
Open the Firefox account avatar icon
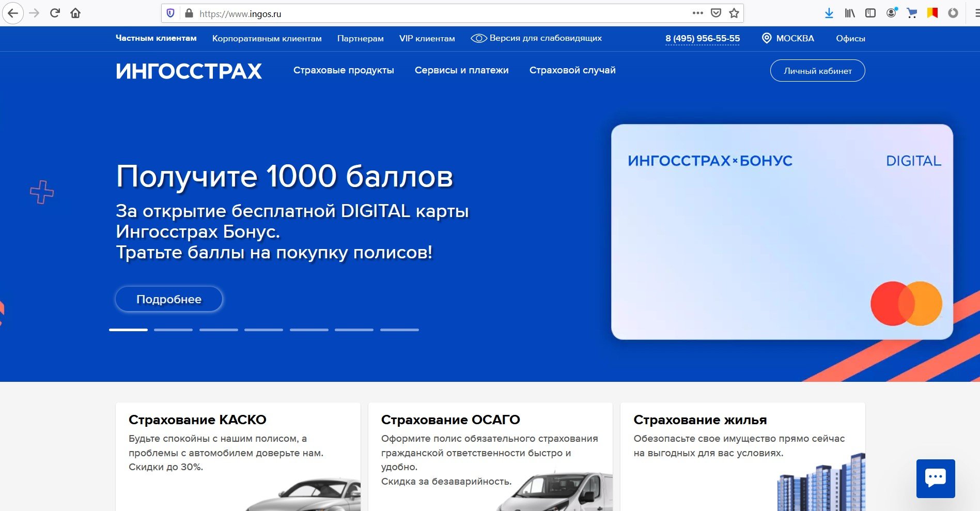891,13
